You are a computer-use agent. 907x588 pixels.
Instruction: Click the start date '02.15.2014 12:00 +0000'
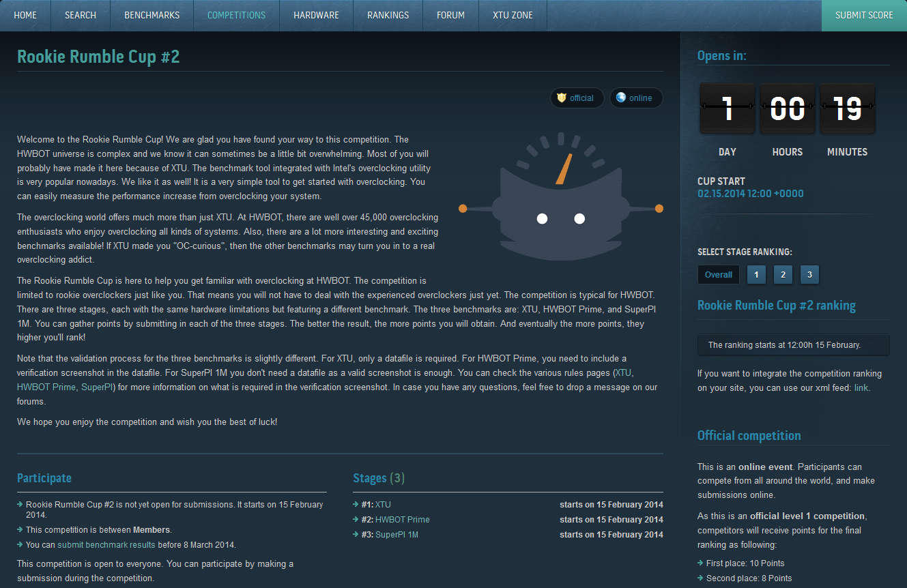tap(751, 194)
